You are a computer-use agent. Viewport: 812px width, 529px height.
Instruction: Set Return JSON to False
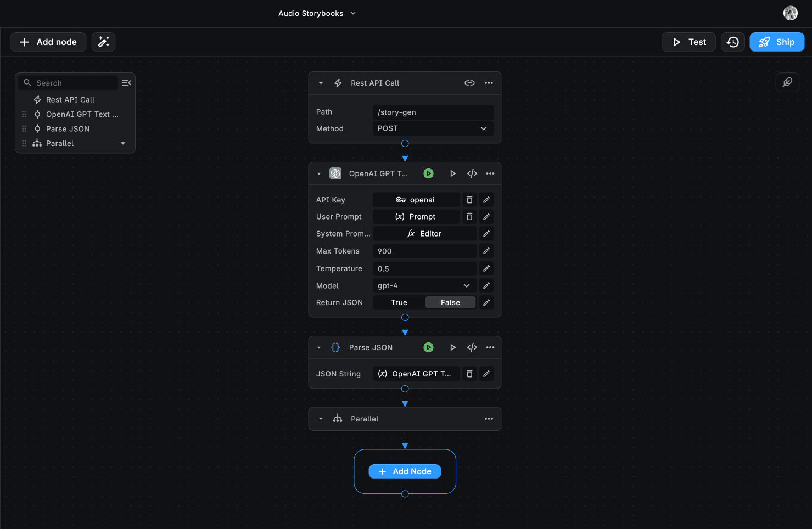click(450, 302)
